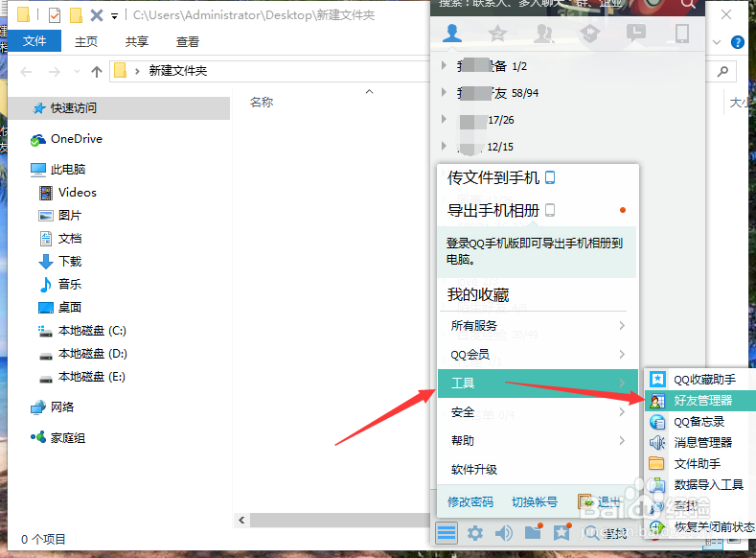This screenshot has width=756, height=558.
Task: Select QQ收藏助手 in tools submenu
Action: [x=700, y=380]
